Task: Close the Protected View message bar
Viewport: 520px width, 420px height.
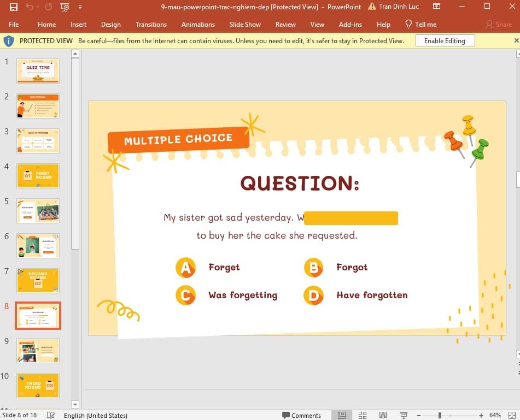Action: pos(516,41)
